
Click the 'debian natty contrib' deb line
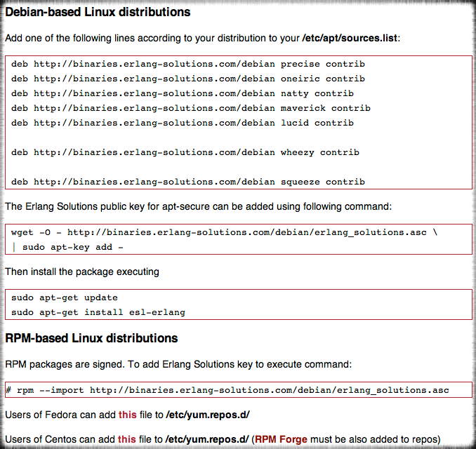pyautogui.click(x=183, y=93)
